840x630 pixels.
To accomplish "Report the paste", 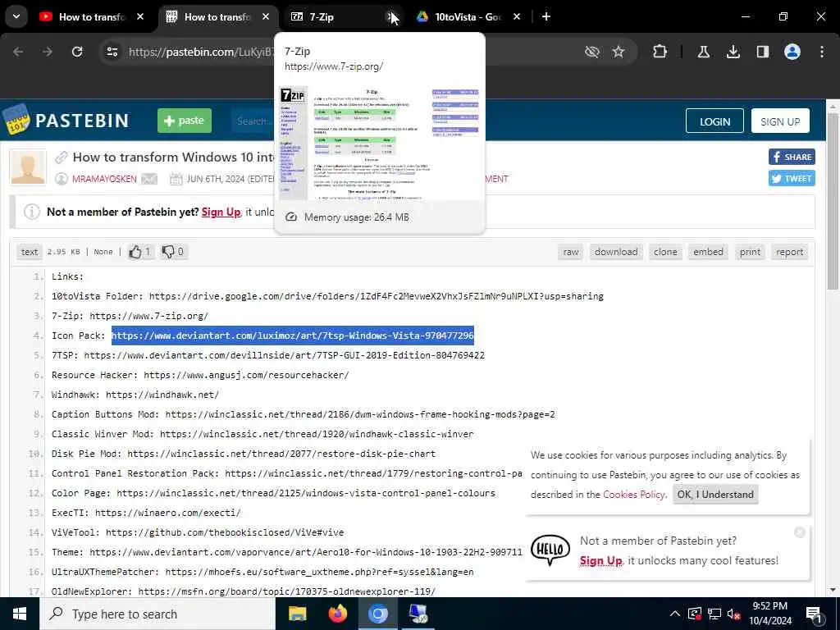I will [x=789, y=252].
